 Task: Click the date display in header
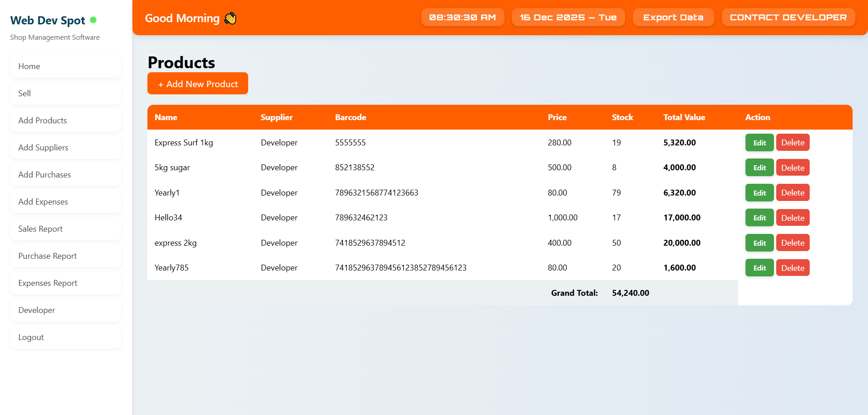click(568, 18)
